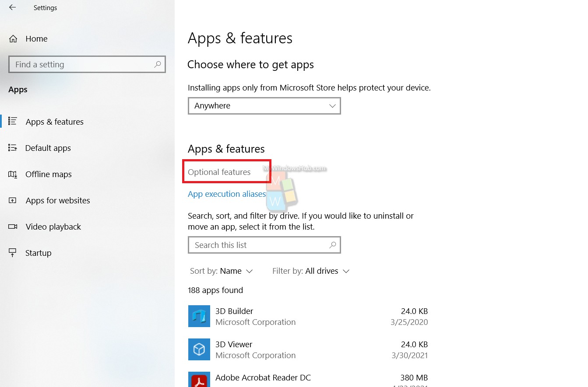588x387 pixels.
Task: Select Adobe Acrobat Reader DC entry
Action: click(308, 379)
